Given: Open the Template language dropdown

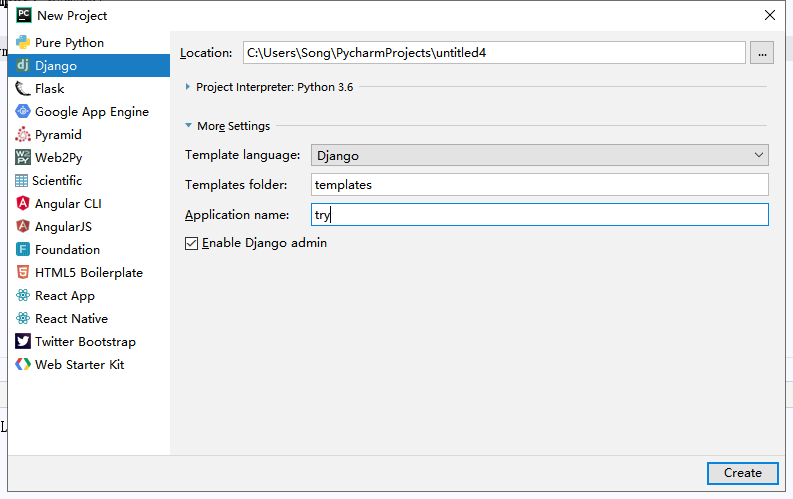Looking at the screenshot, I should click(540, 155).
